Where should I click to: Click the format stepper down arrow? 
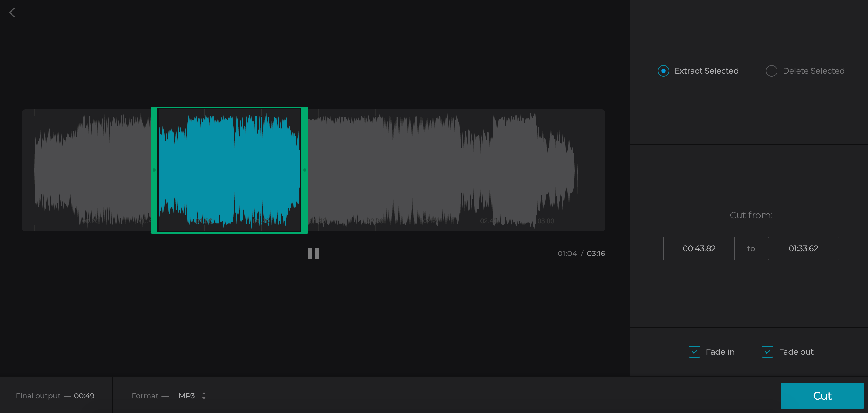pos(204,398)
